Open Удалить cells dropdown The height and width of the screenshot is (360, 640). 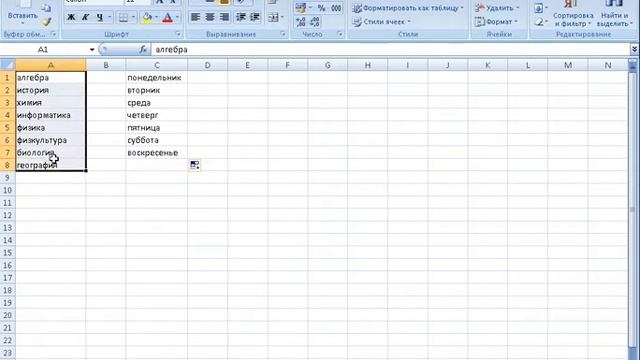tap(497, 8)
